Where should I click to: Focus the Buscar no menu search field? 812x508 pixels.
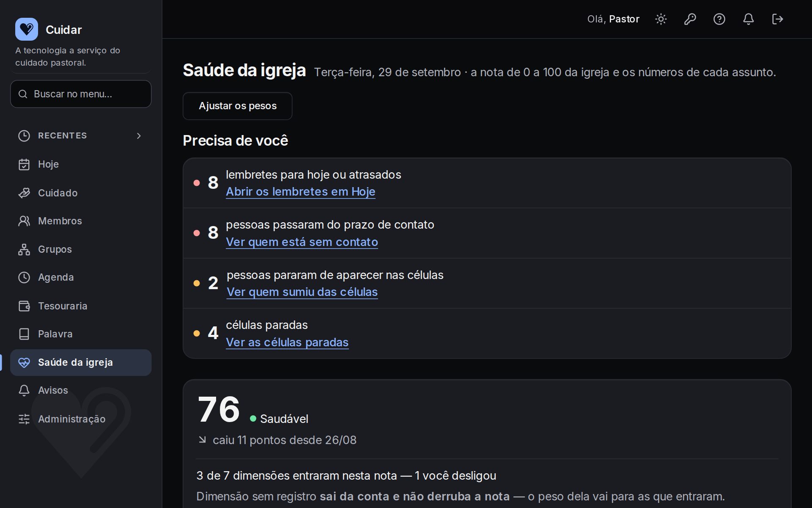81,94
